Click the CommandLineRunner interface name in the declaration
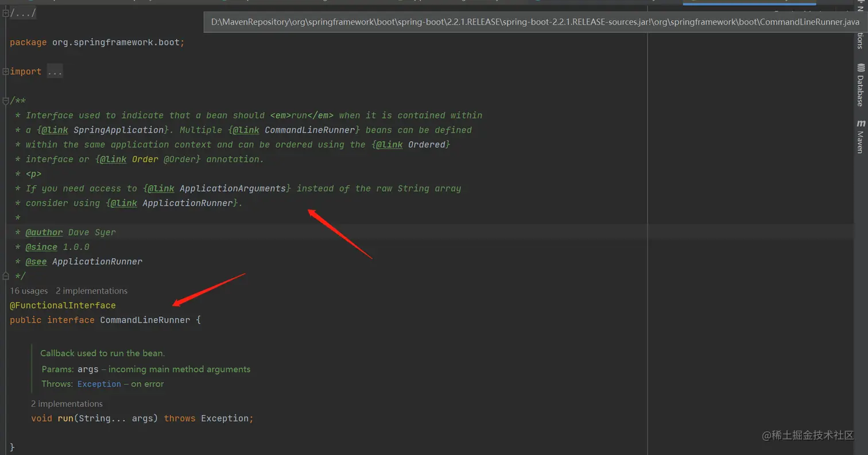Screen dimensions: 868x455 coord(145,320)
